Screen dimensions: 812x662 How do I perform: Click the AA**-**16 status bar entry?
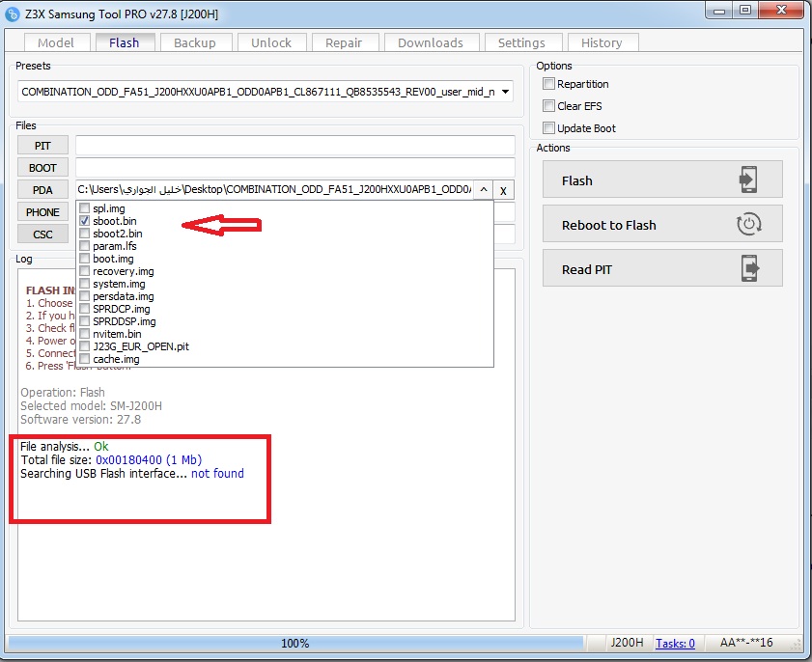(746, 643)
